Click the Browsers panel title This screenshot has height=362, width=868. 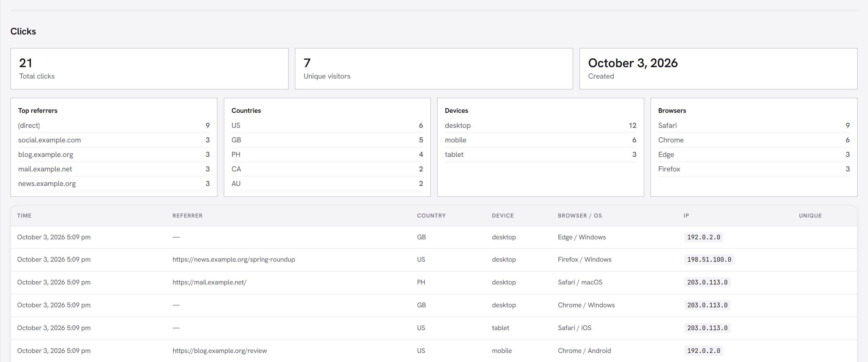click(672, 110)
